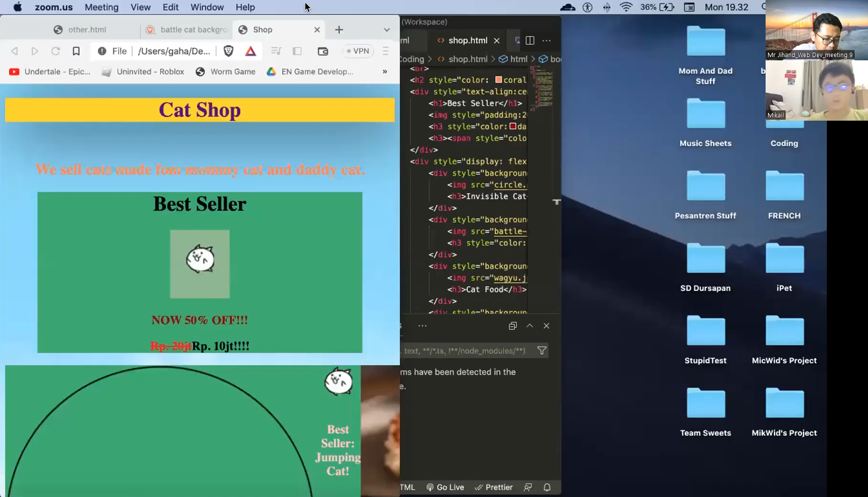868x497 pixels.
Task: Collapse all in the Problems panel
Action: pyautogui.click(x=512, y=326)
